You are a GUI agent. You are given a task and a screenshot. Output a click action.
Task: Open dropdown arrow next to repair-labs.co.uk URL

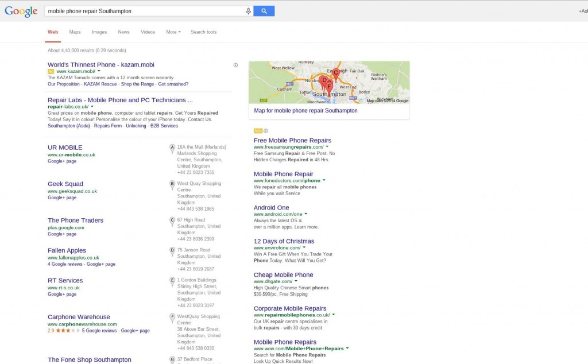point(92,106)
